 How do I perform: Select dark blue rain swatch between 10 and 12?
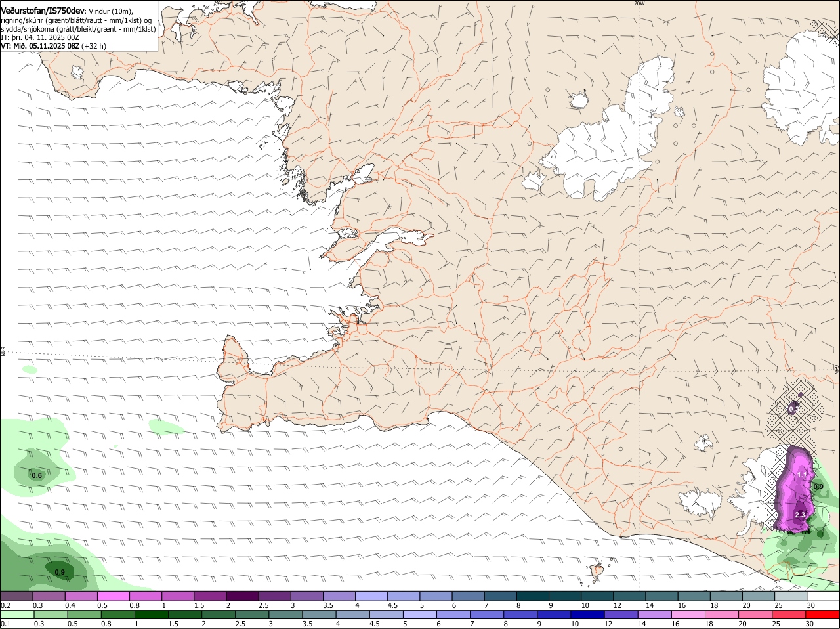[588, 615]
